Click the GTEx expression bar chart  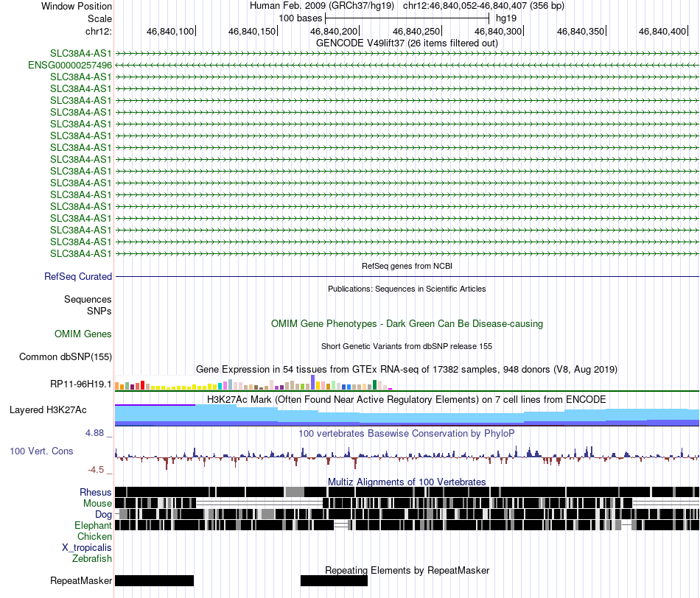tap(253, 384)
